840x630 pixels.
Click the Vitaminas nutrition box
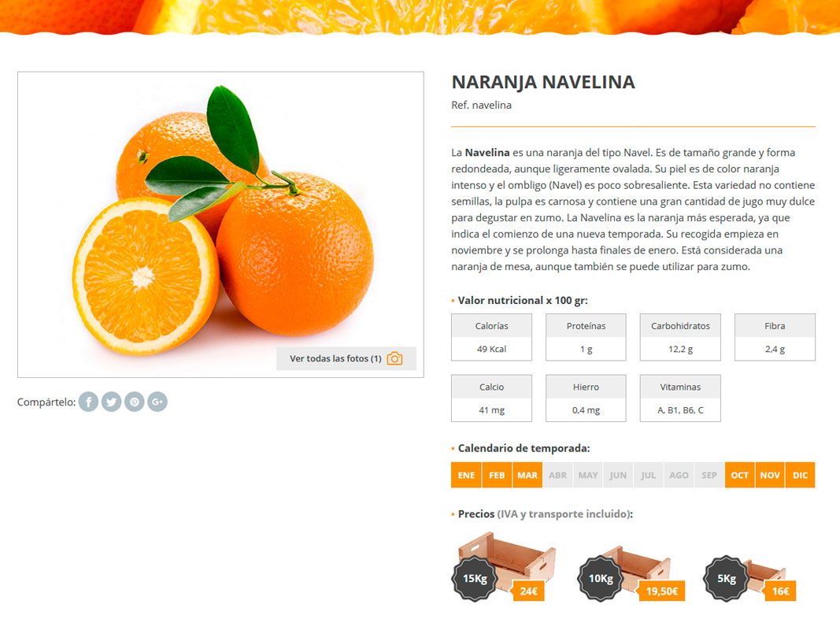tap(680, 398)
